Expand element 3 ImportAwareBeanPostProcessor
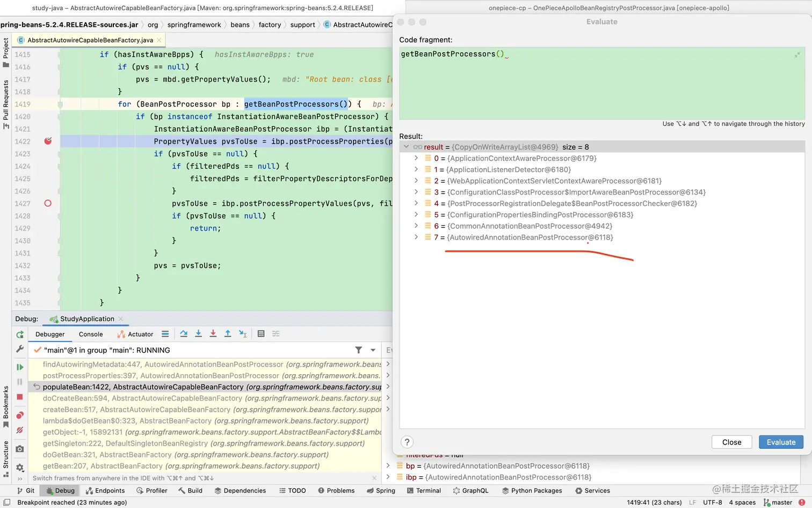The height and width of the screenshot is (508, 812). [416, 192]
